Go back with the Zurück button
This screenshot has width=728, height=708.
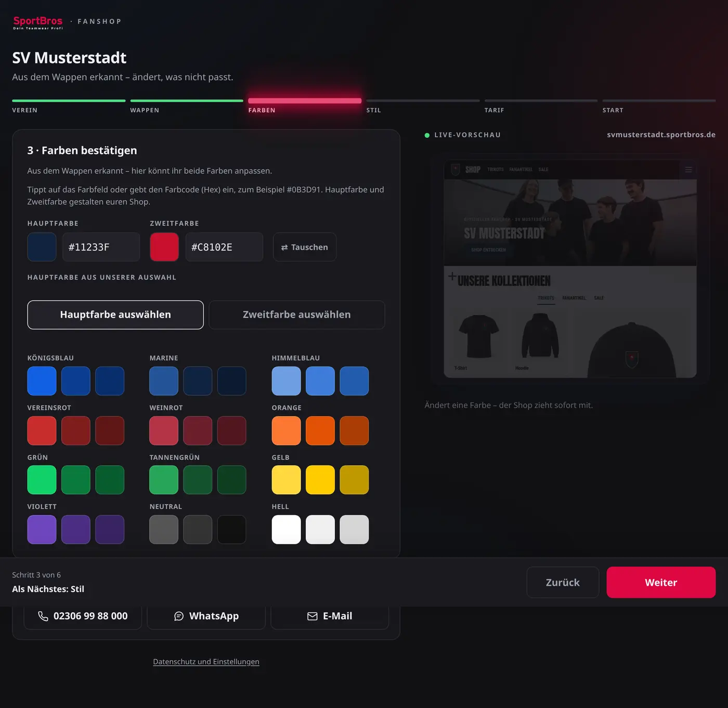563,582
